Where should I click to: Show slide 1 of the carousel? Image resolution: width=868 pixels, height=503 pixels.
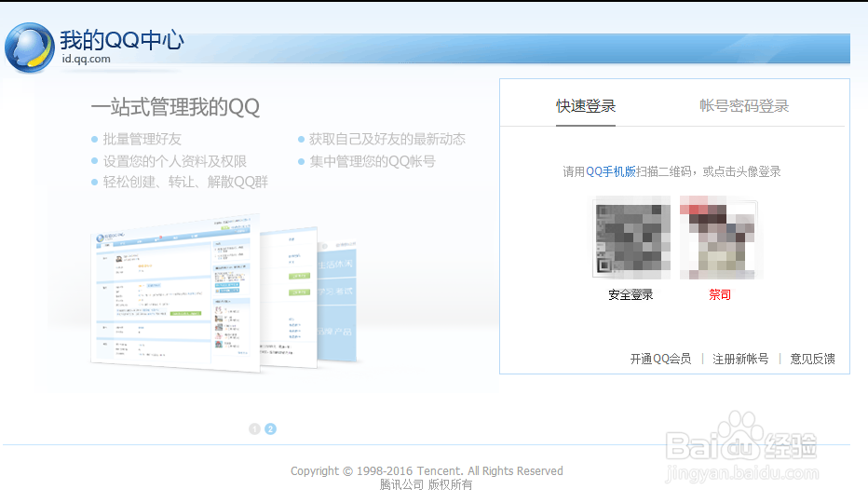click(254, 428)
